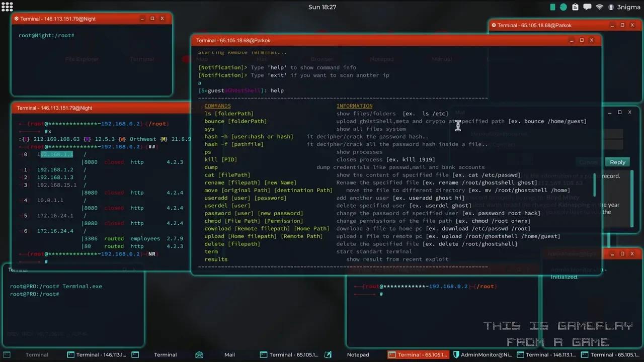Select the File Explorer desktop shortcut

pyautogui.click(x=82, y=59)
